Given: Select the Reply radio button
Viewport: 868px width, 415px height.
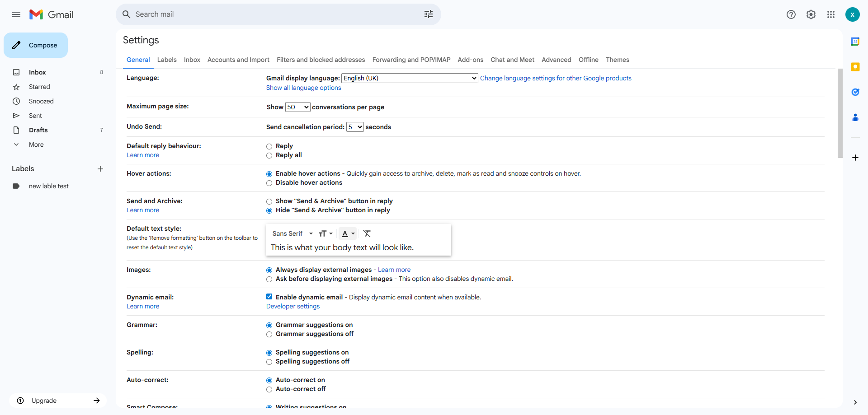Looking at the screenshot, I should [269, 146].
